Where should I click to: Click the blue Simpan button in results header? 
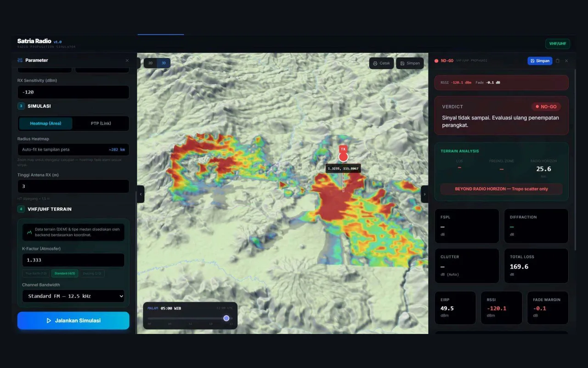tap(540, 61)
